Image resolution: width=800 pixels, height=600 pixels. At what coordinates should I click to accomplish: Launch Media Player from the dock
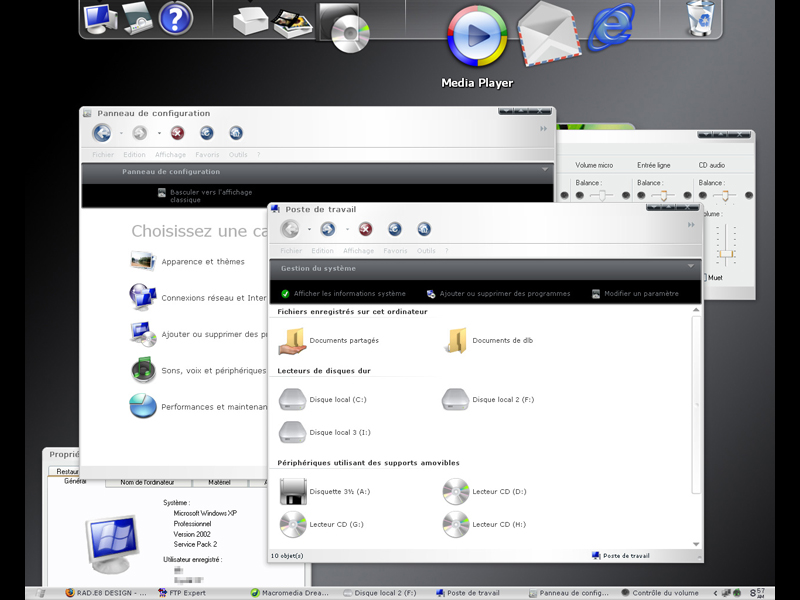[x=477, y=36]
